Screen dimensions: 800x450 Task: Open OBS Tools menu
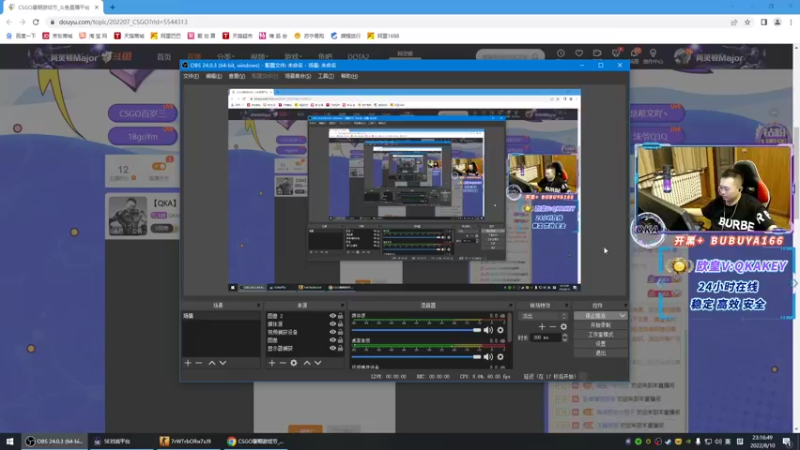click(x=326, y=76)
